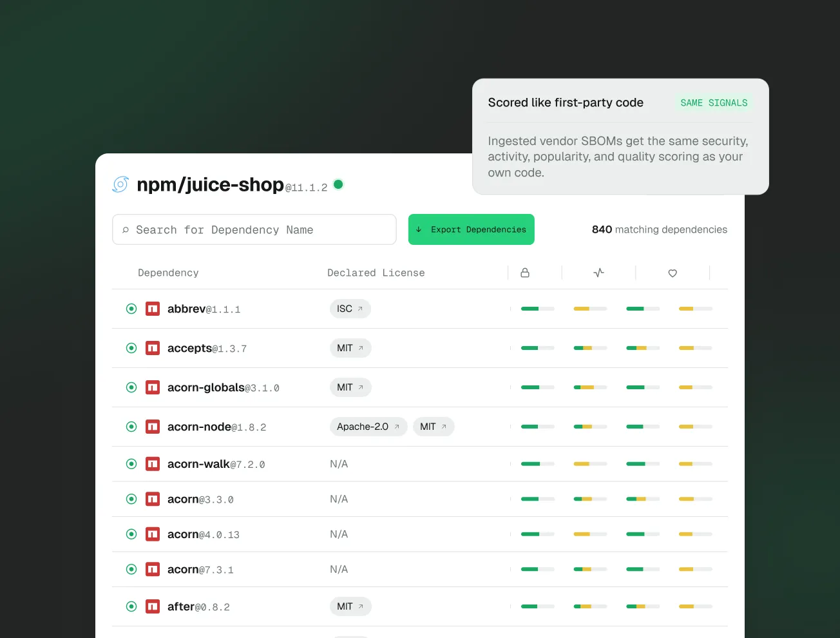Click the green circle status icon for acorn-node
The width and height of the screenshot is (840, 638).
131,427
